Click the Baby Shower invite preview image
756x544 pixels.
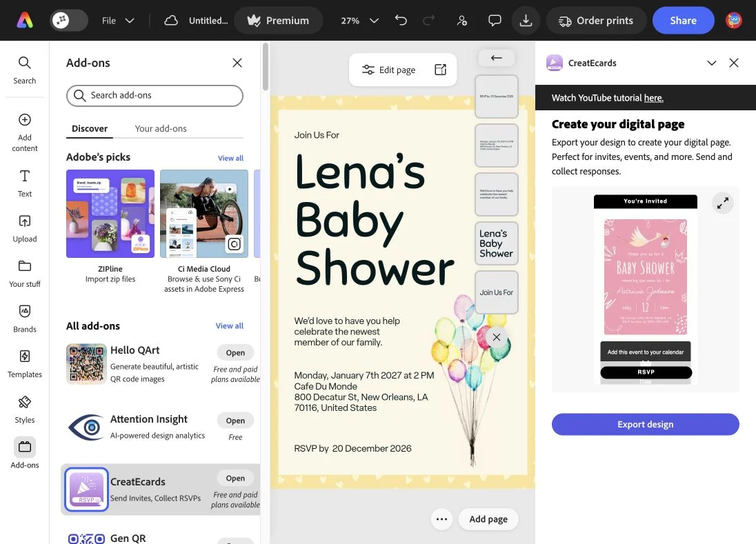[645, 277]
